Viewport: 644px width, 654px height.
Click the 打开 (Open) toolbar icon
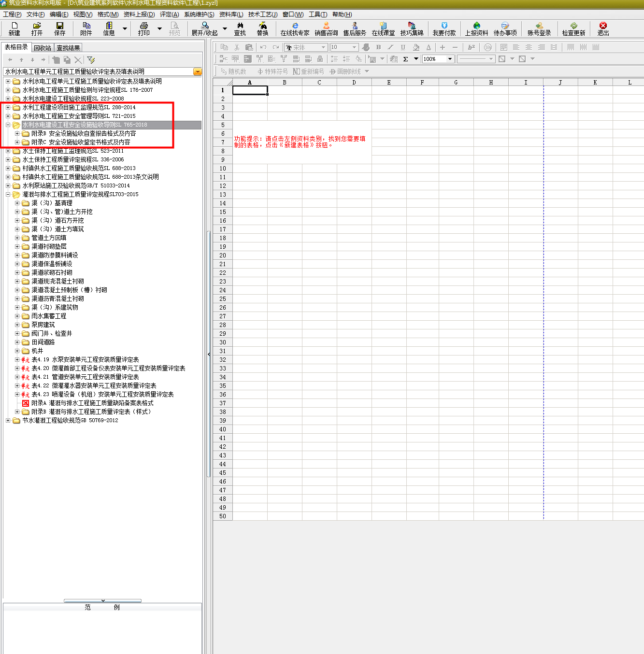pyautogui.click(x=37, y=29)
